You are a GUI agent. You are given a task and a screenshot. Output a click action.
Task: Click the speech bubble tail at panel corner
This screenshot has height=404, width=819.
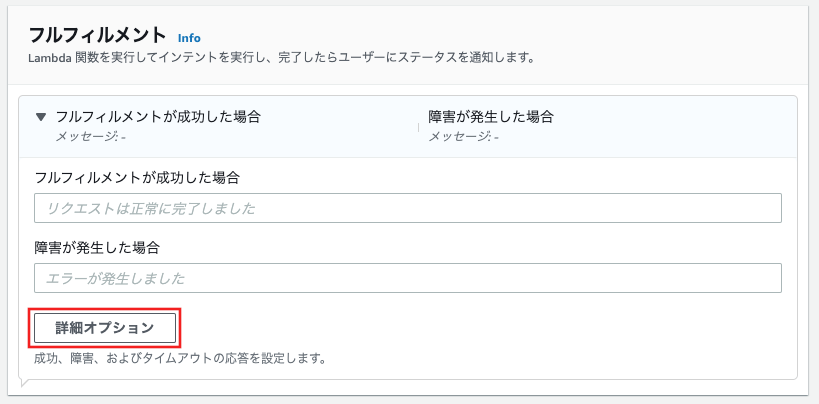[25, 383]
